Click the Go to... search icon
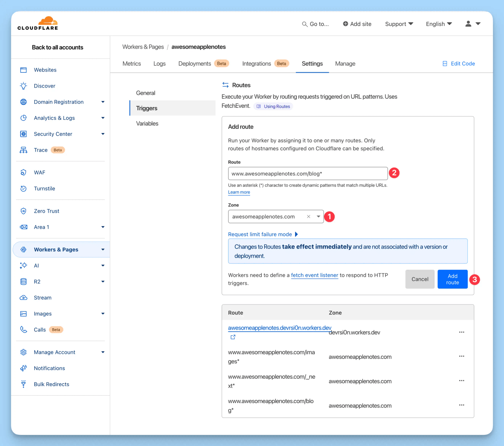This screenshot has height=446, width=504. [304, 24]
